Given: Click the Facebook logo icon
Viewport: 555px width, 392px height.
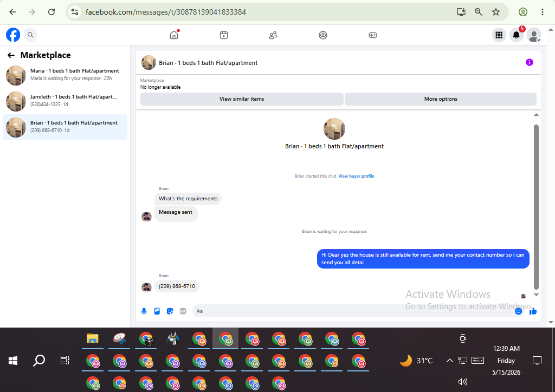Looking at the screenshot, I should (x=13, y=35).
